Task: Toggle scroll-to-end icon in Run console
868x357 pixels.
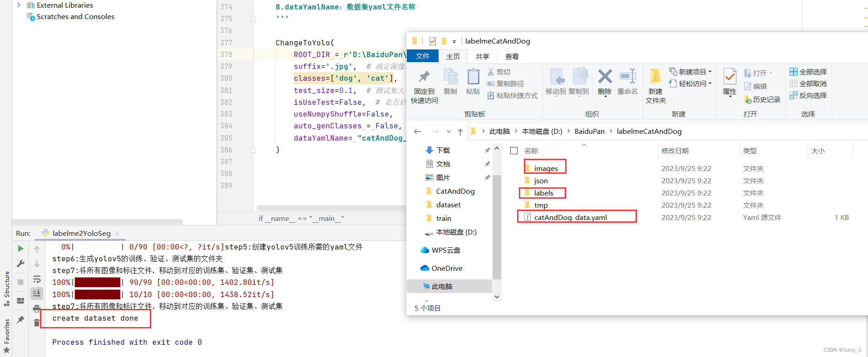Action: [37, 293]
